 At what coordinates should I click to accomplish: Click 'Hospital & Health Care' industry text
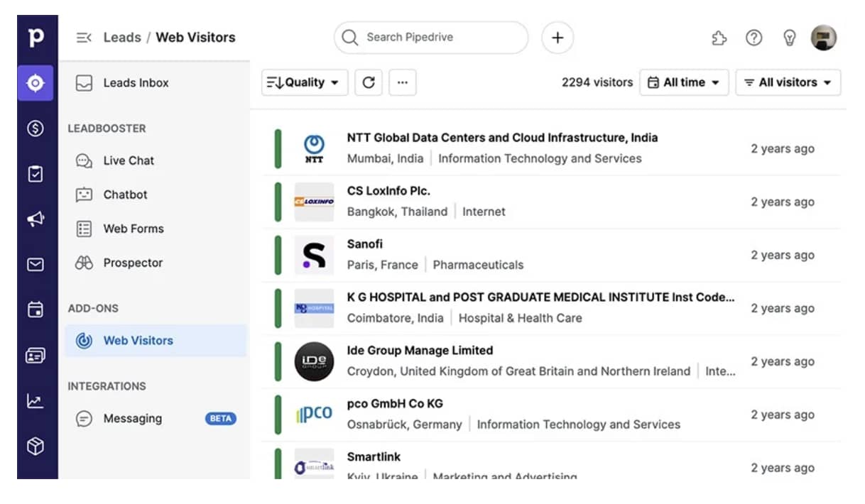pos(521,318)
